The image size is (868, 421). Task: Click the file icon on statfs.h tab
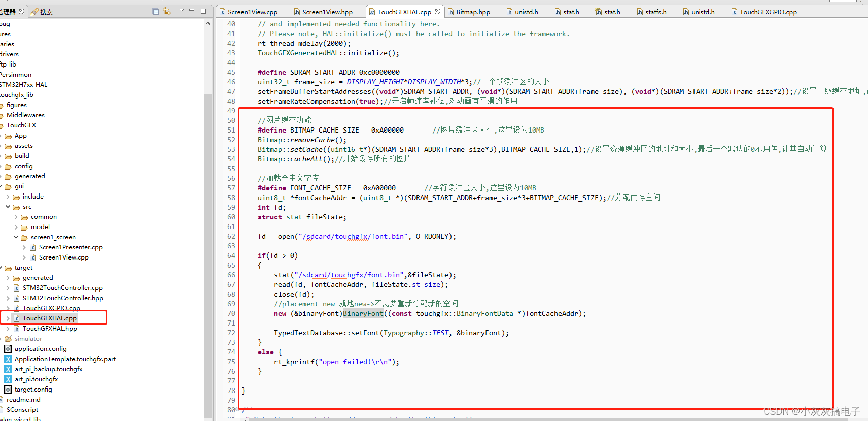(640, 12)
